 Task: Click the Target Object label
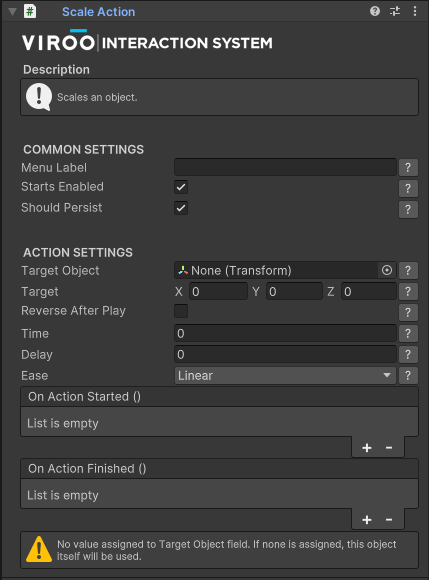pyautogui.click(x=60, y=271)
